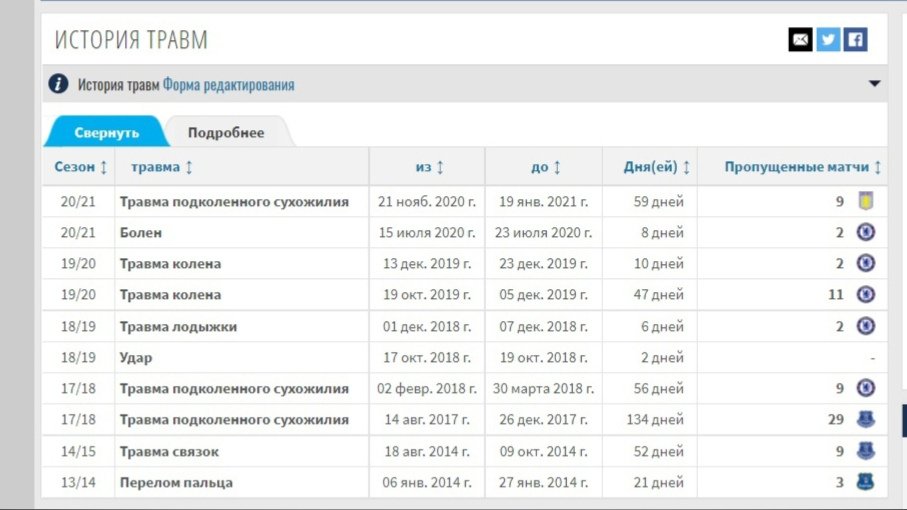Share the page on Twitter

pyautogui.click(x=828, y=39)
